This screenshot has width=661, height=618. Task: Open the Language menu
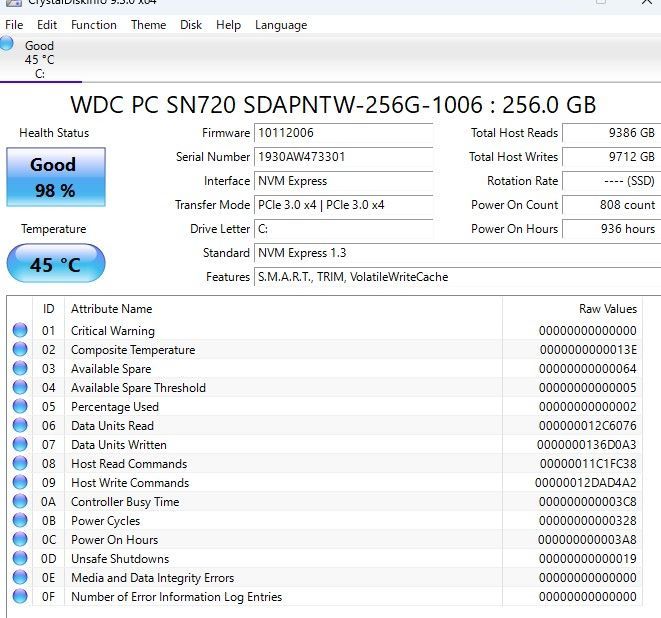[281, 25]
